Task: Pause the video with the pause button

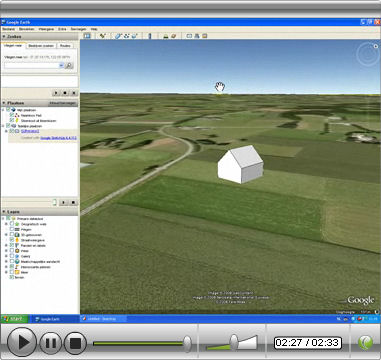Action: [51, 343]
